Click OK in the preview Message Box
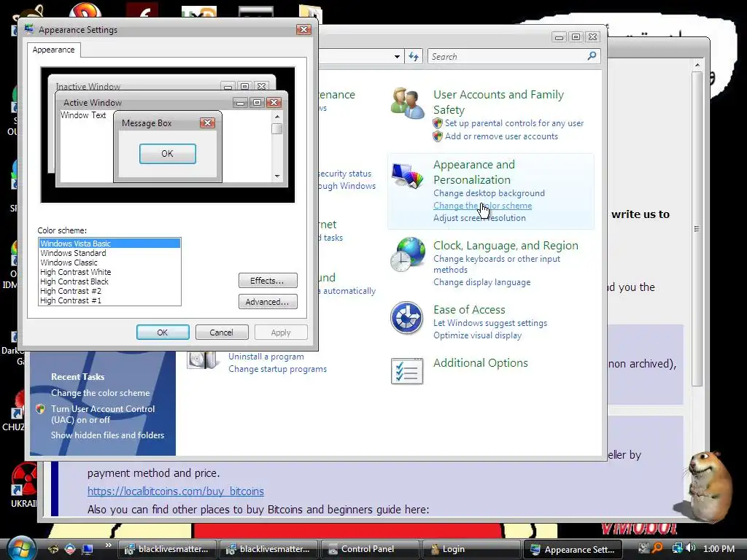 [167, 154]
